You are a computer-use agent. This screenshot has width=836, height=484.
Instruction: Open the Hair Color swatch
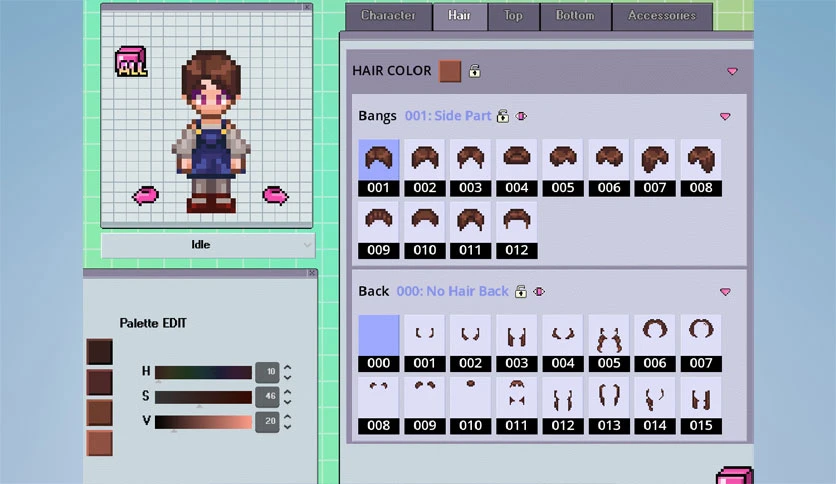[x=450, y=71]
